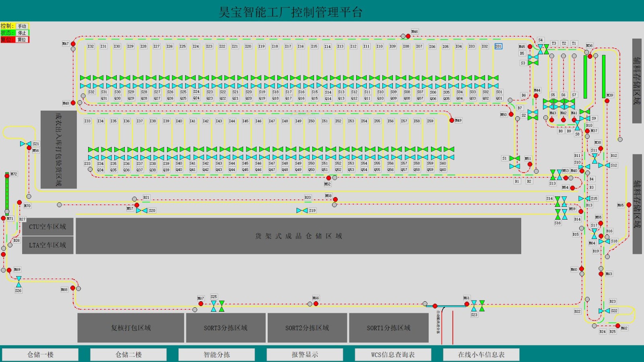
Task: Click the green M72 vertical conveyor bar
Action: (7, 193)
